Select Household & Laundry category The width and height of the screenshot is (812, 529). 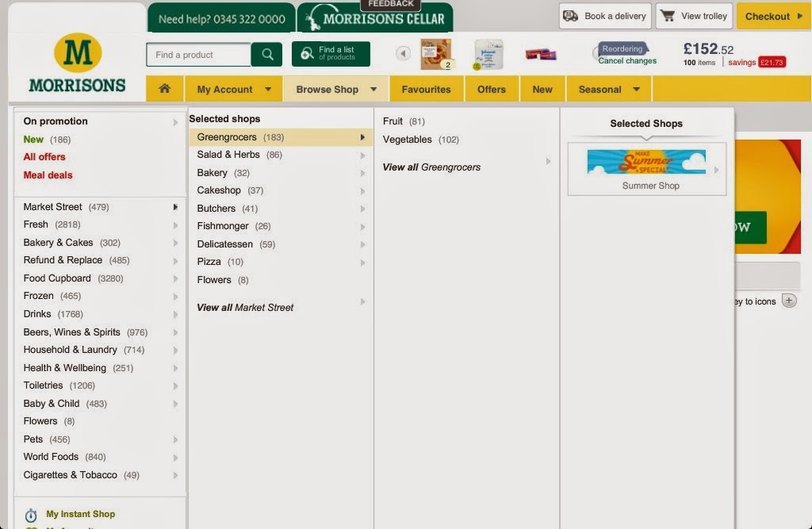[101, 350]
